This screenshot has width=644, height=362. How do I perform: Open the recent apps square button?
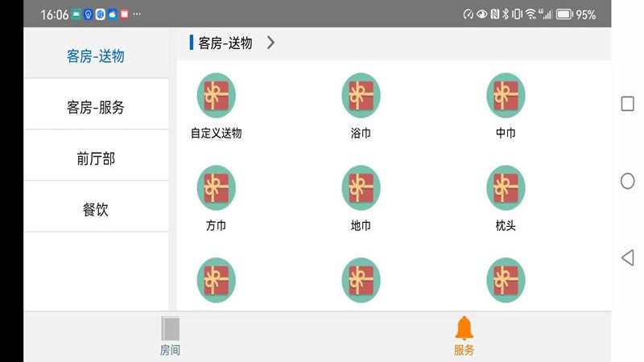[x=627, y=104]
